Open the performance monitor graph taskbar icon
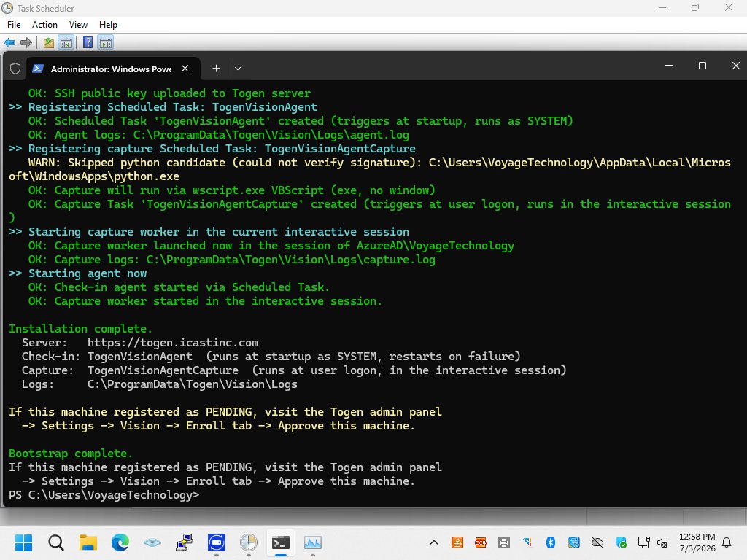This screenshot has width=747, height=560. coord(312,542)
